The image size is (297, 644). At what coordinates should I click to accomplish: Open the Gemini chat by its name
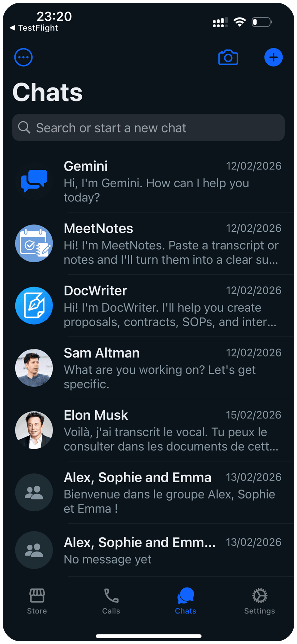pos(86,166)
